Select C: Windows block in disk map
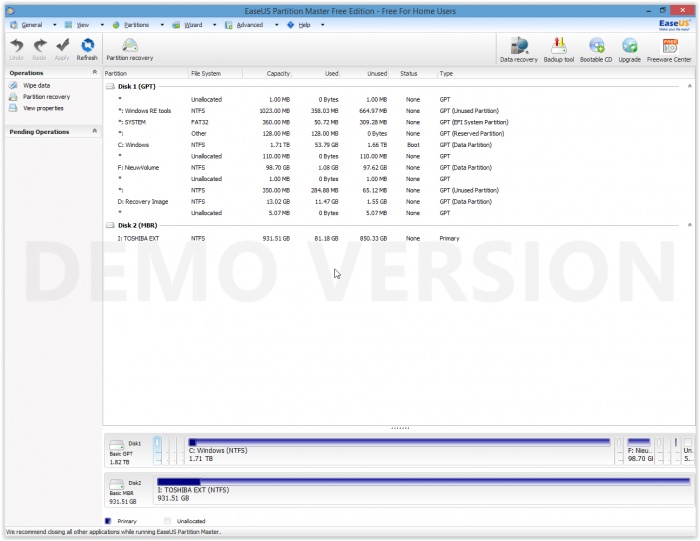700x541 pixels. (399, 450)
